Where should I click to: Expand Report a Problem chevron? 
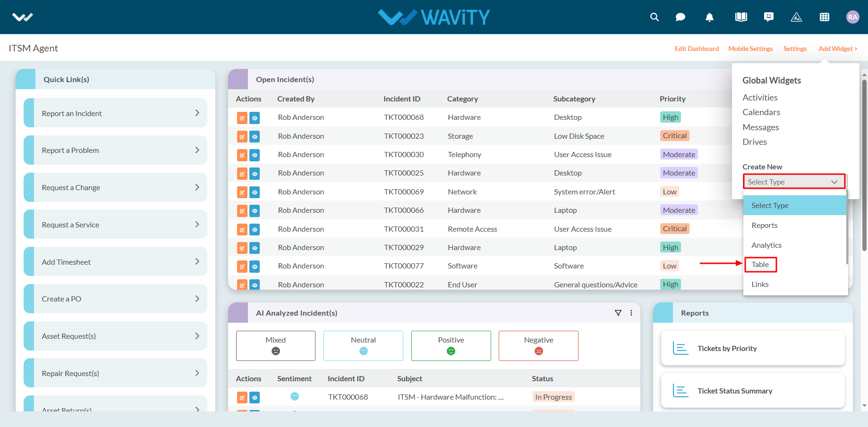coord(197,150)
